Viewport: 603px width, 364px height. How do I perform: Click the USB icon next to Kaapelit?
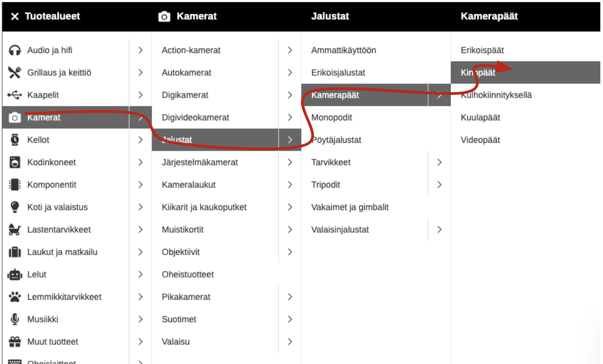pyautogui.click(x=15, y=95)
